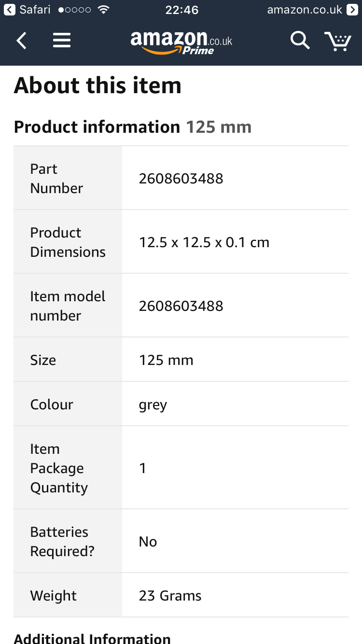This screenshot has width=362, height=644.
Task: Open the shopping basket cart icon
Action: tap(337, 41)
